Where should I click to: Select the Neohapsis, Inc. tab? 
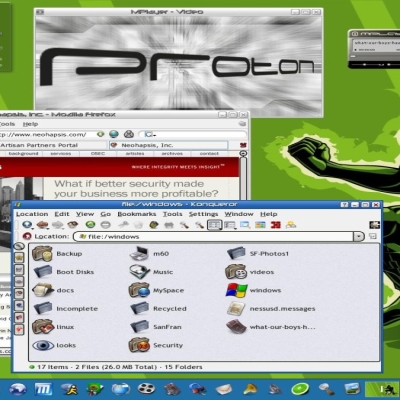pyautogui.click(x=169, y=145)
